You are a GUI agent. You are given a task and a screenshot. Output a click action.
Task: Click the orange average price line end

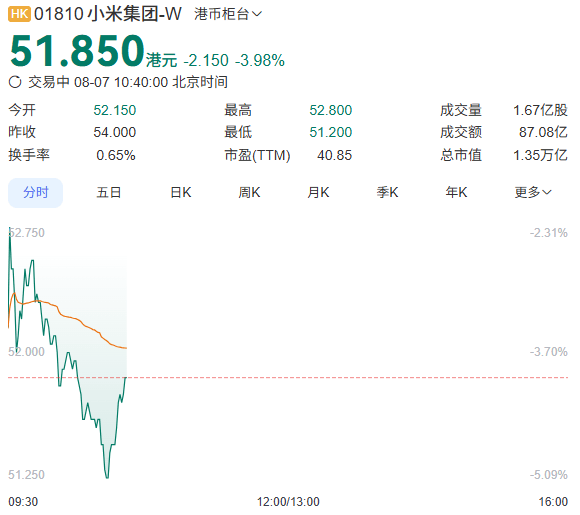coord(126,348)
